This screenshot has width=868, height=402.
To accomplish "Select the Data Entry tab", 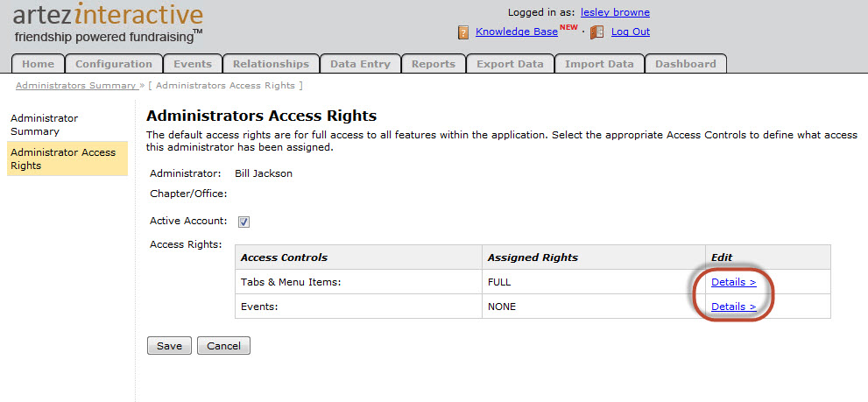I will pos(361,64).
